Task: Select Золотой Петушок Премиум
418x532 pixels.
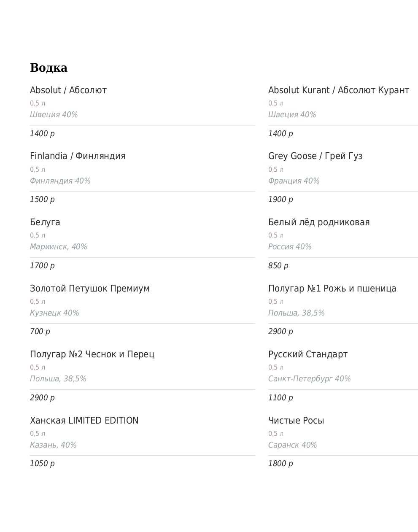Action: [89, 289]
